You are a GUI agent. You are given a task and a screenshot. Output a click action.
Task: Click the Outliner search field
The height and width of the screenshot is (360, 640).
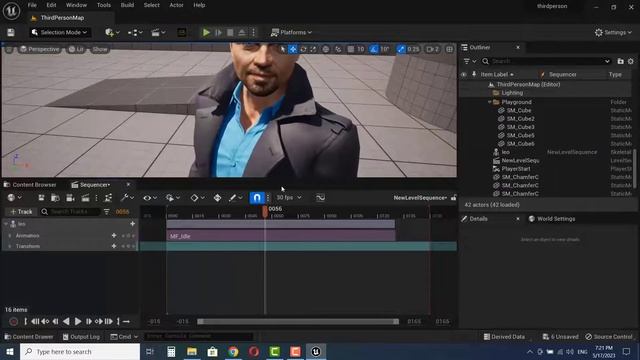(547, 61)
